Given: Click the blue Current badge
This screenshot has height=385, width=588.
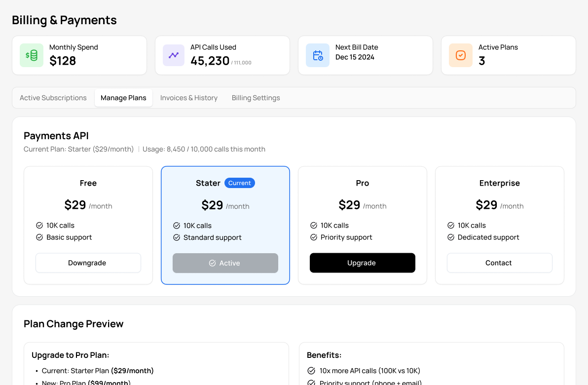Looking at the screenshot, I should pos(240,183).
